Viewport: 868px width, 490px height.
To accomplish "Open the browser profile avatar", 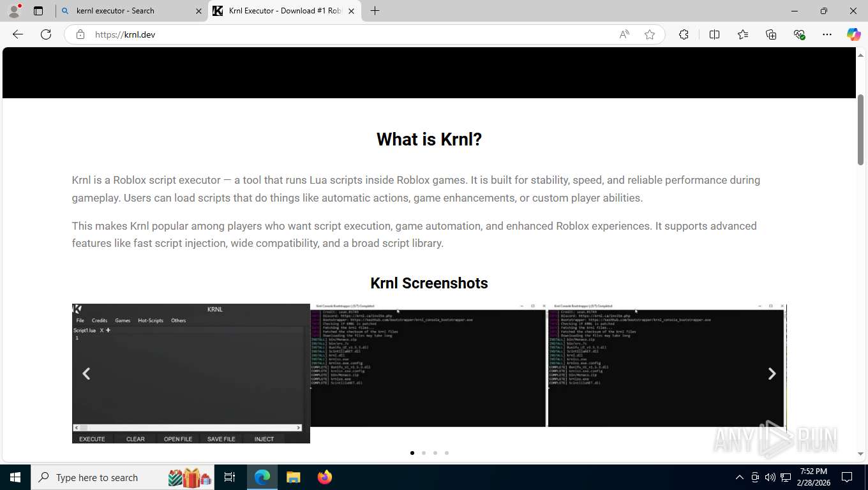I will pos(14,11).
